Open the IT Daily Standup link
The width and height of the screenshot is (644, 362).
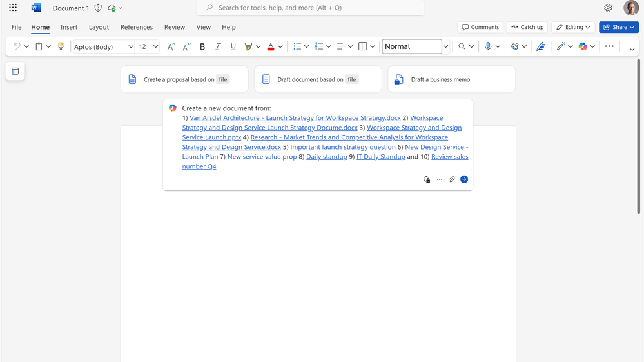click(381, 157)
